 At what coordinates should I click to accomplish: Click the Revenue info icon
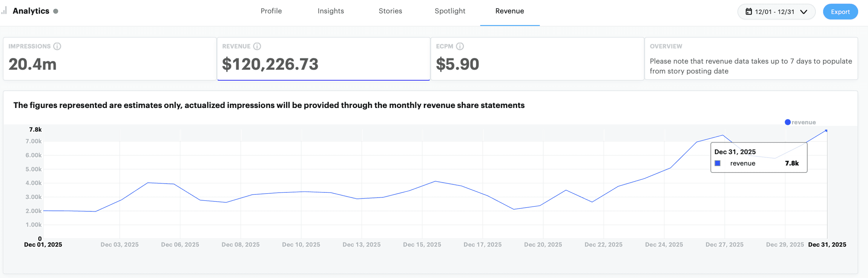257,46
